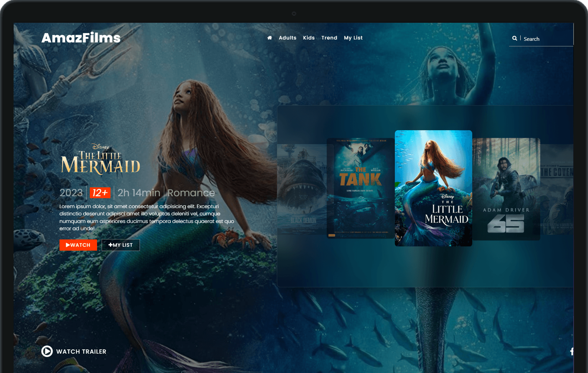Select the Black Demon poster
Viewport: 588px width, 373px height.
point(302,189)
